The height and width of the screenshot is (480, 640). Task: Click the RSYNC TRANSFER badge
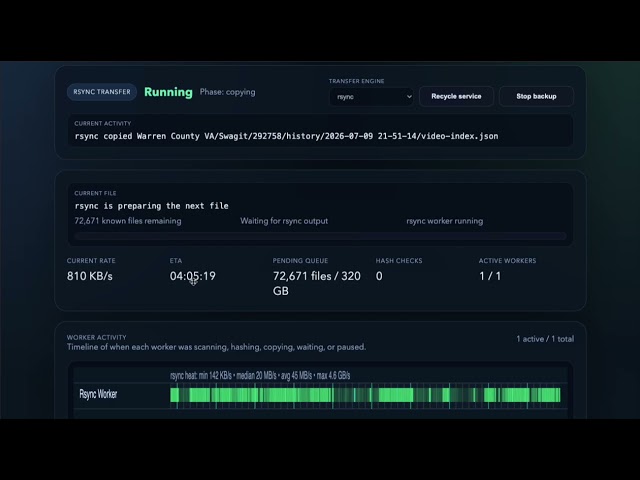coord(102,92)
